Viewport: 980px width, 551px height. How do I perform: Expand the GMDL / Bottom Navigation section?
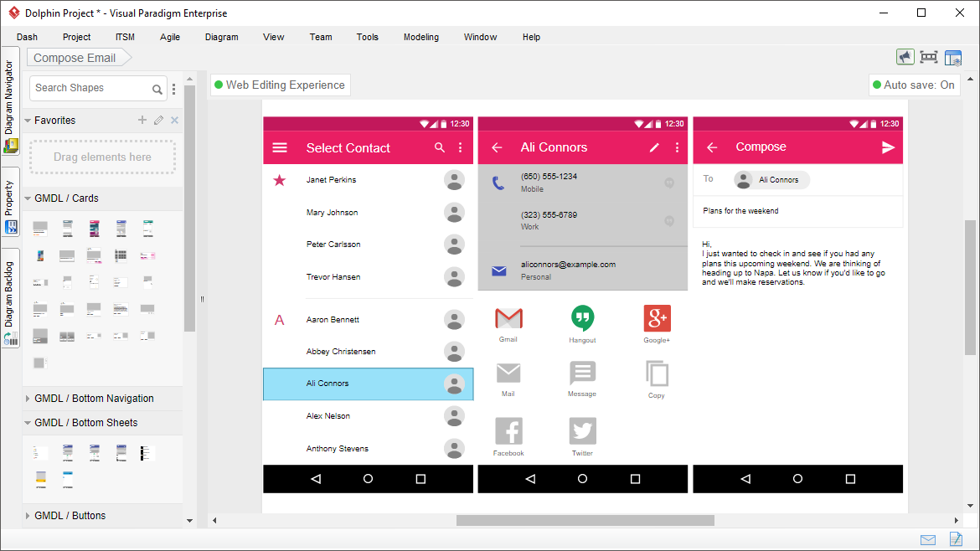tap(28, 398)
